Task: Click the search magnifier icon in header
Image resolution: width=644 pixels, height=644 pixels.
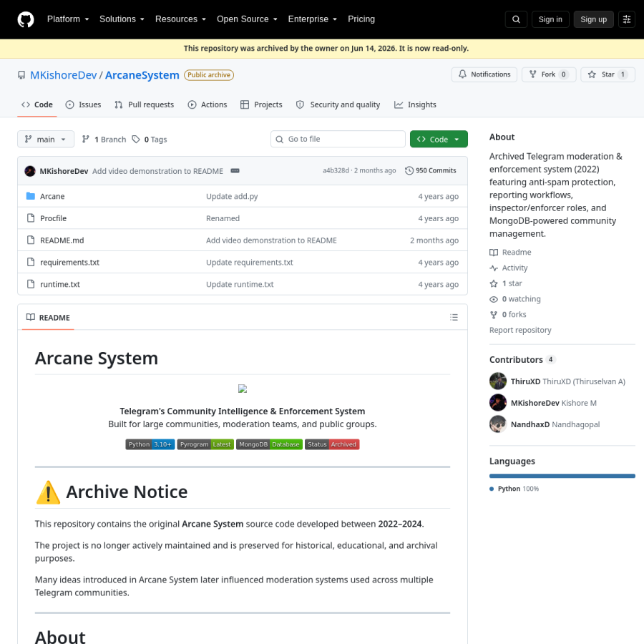Action: click(x=516, y=19)
